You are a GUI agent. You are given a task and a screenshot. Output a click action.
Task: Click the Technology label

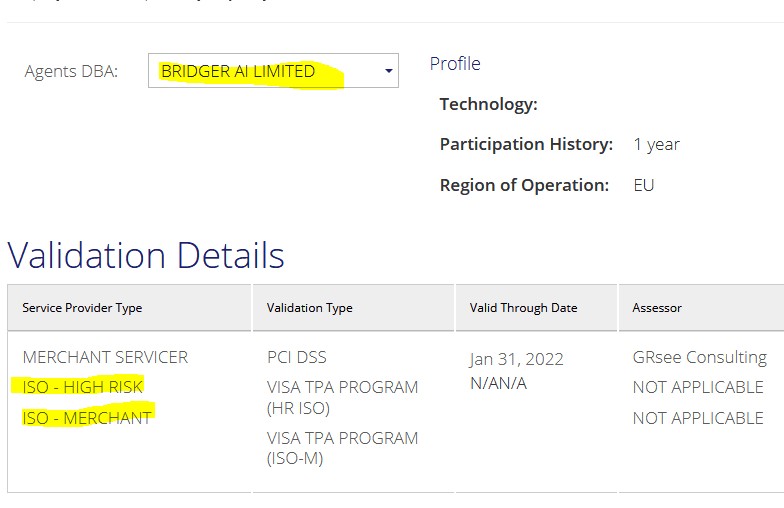pyautogui.click(x=488, y=104)
